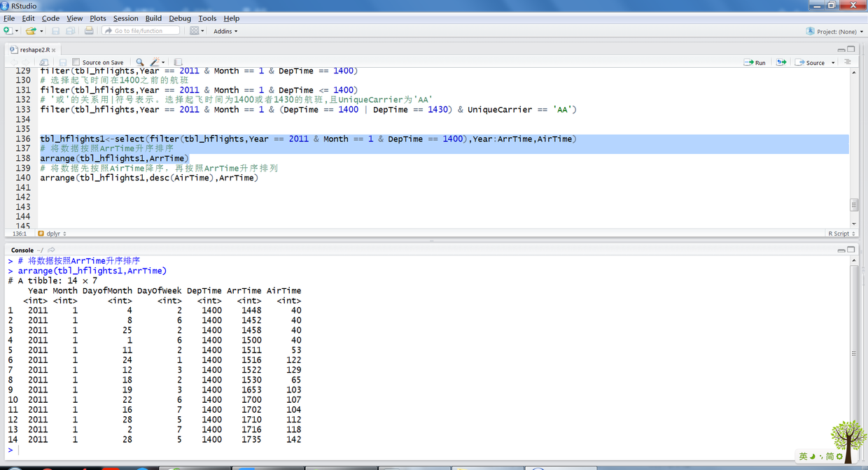Open the File menu

9,18
